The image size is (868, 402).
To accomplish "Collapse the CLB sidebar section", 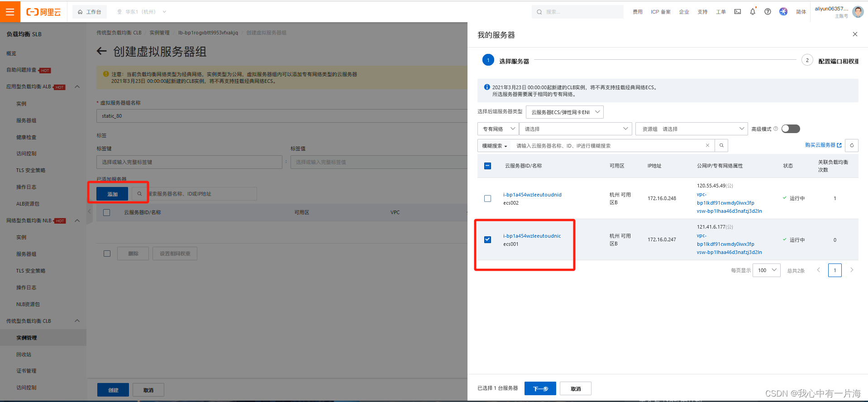I will click(77, 321).
